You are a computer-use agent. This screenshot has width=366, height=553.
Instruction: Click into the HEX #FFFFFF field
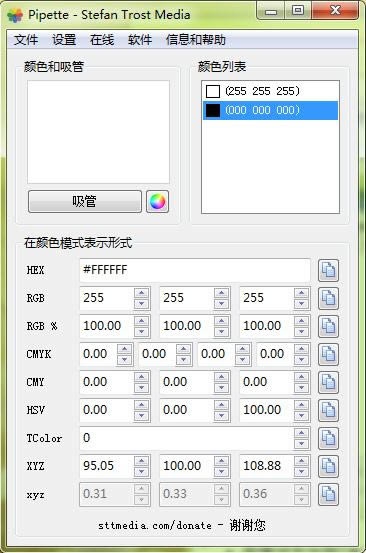pyautogui.click(x=195, y=270)
